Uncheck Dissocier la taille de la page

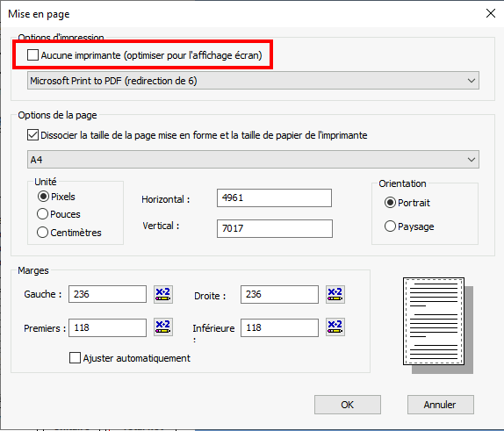click(32, 135)
